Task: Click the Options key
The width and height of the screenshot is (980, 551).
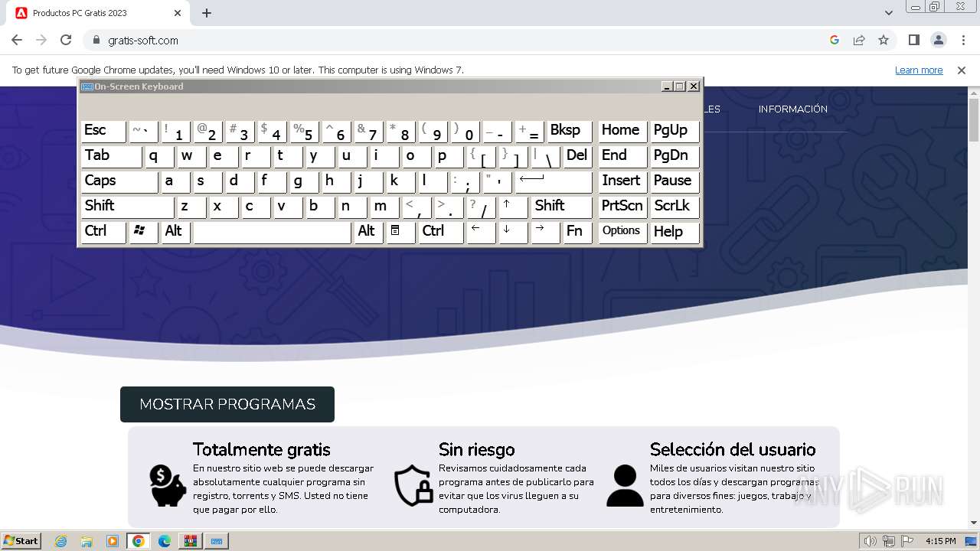Action: (x=622, y=232)
